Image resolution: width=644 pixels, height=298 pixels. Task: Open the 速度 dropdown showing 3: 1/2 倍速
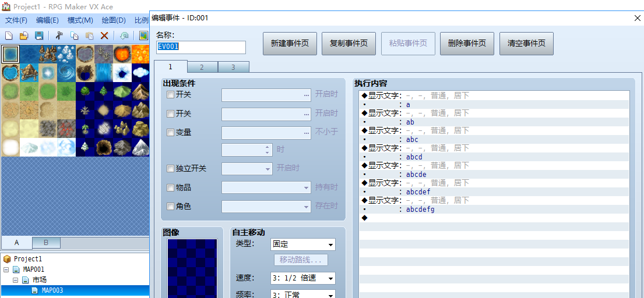(303, 278)
